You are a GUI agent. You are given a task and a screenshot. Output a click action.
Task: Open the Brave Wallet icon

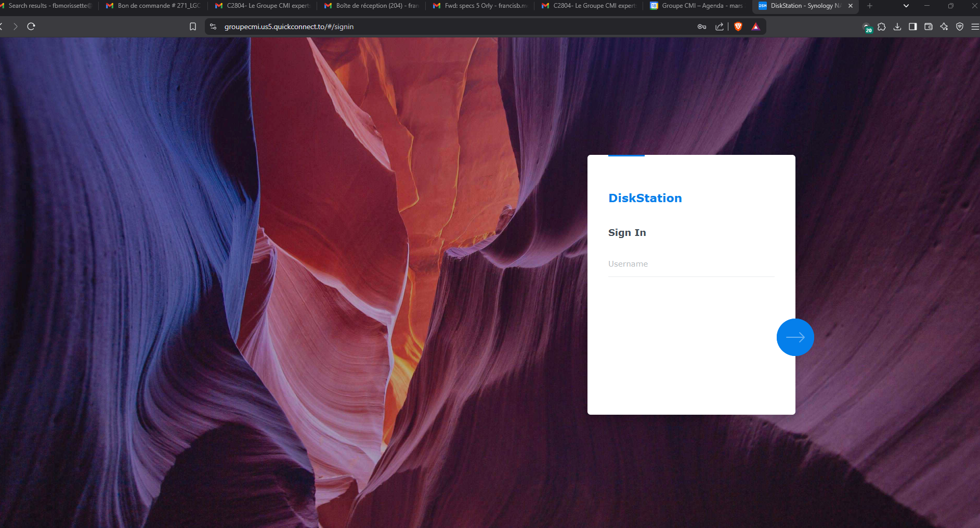pos(929,27)
